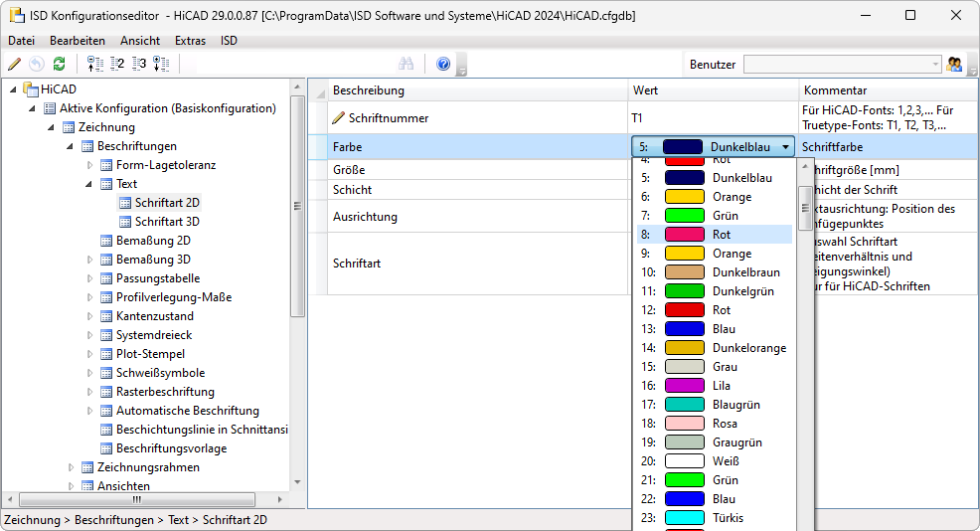Collapse the Zeichnung tree node

[51, 127]
